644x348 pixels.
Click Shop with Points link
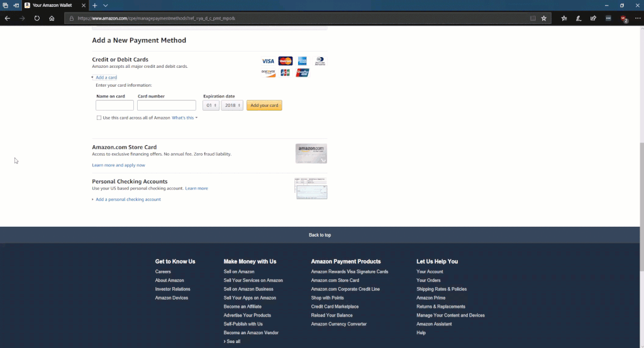(327, 298)
